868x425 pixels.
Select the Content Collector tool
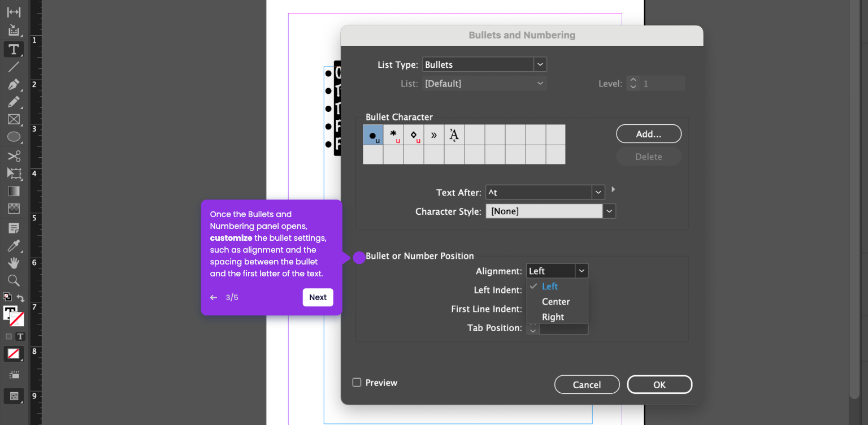14,31
